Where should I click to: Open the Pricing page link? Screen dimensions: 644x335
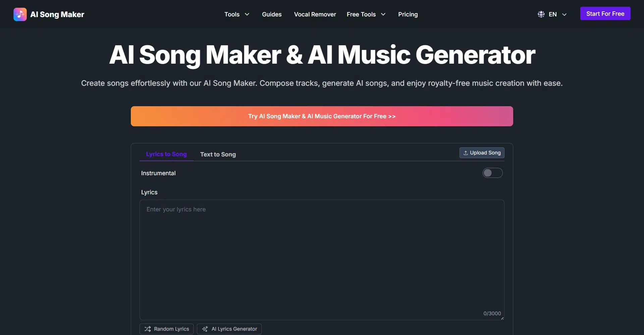click(408, 14)
